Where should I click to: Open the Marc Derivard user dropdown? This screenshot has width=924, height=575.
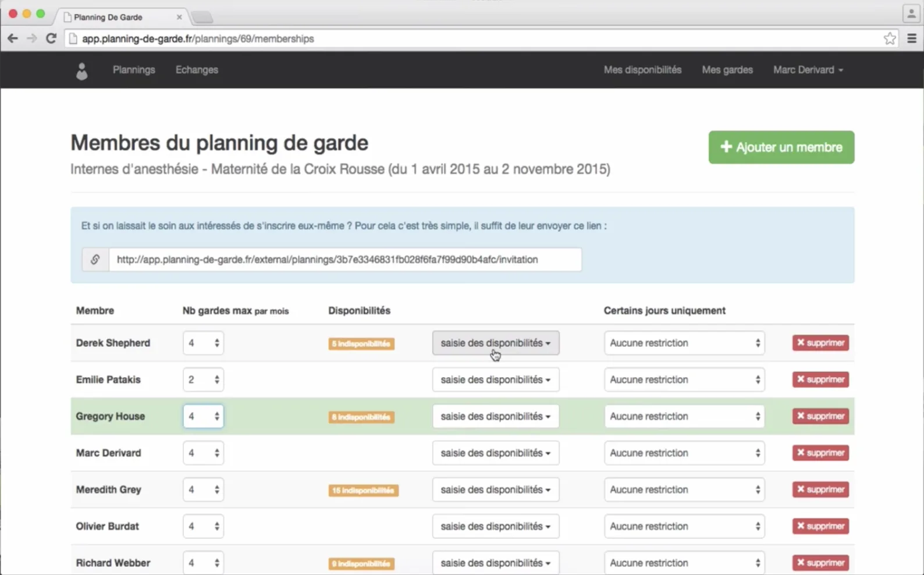pos(808,70)
